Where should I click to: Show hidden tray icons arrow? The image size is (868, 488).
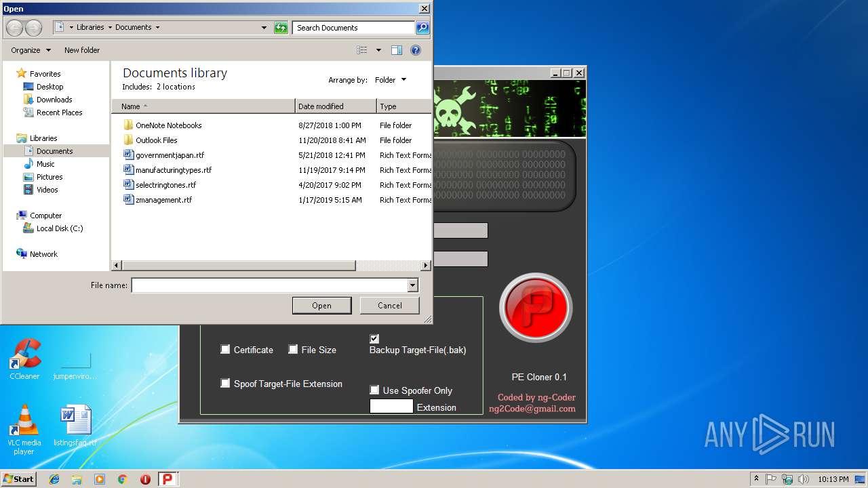pos(756,479)
